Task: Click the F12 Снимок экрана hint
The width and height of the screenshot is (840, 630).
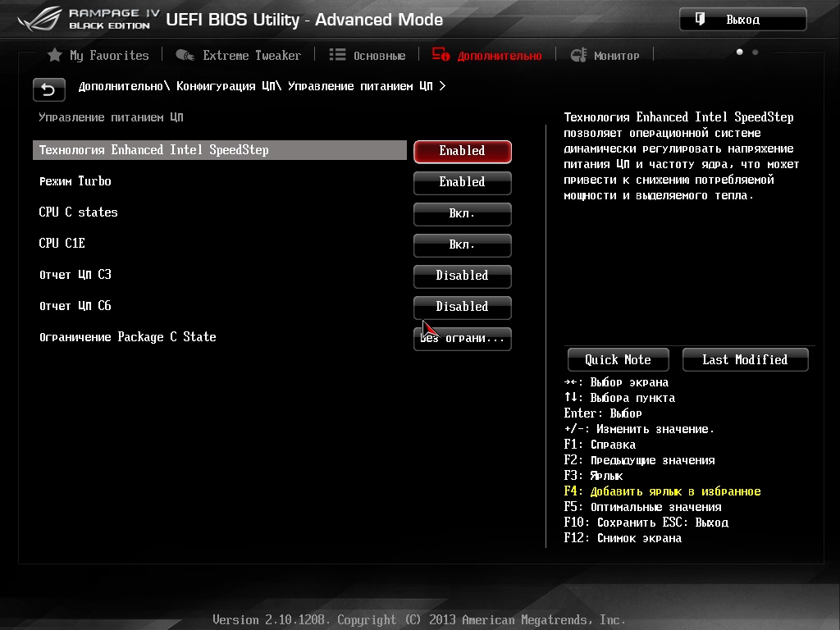Action: 623,538
